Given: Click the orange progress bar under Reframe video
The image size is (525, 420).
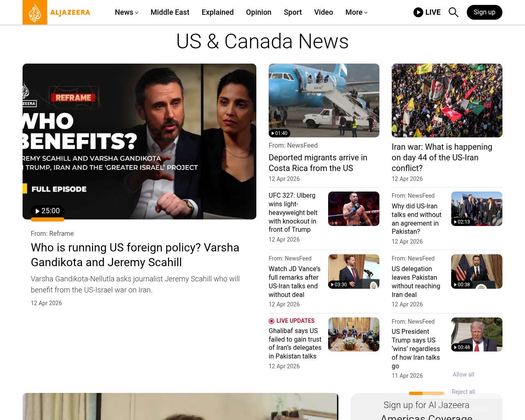Looking at the screenshot, I should (x=48, y=219).
